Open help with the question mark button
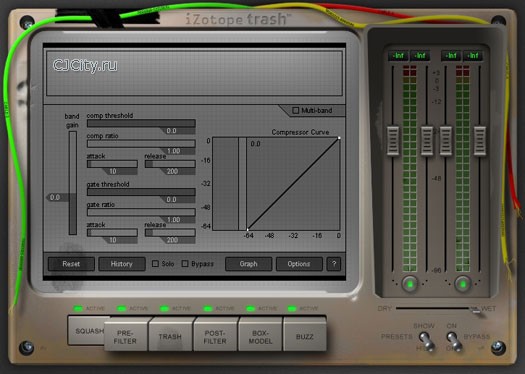525x374 pixels. (334, 264)
